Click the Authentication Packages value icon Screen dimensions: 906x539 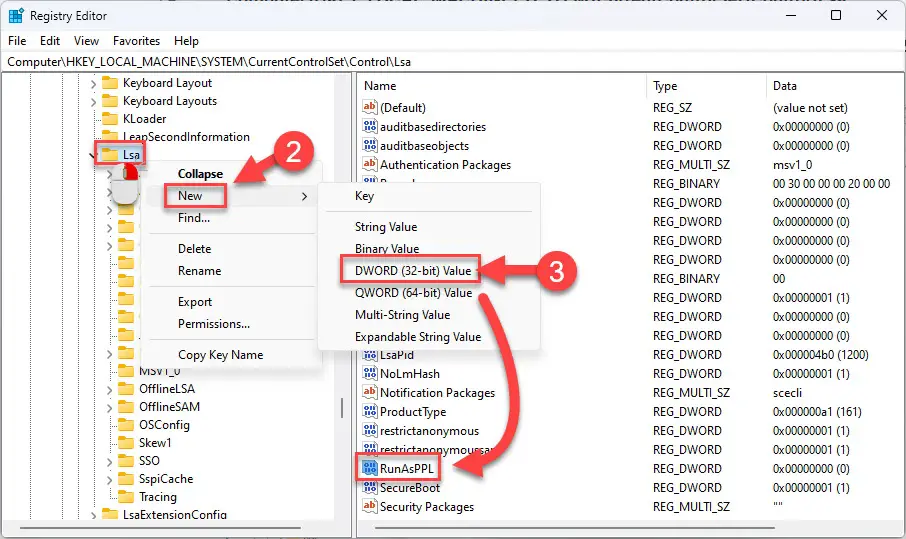[x=370, y=164]
